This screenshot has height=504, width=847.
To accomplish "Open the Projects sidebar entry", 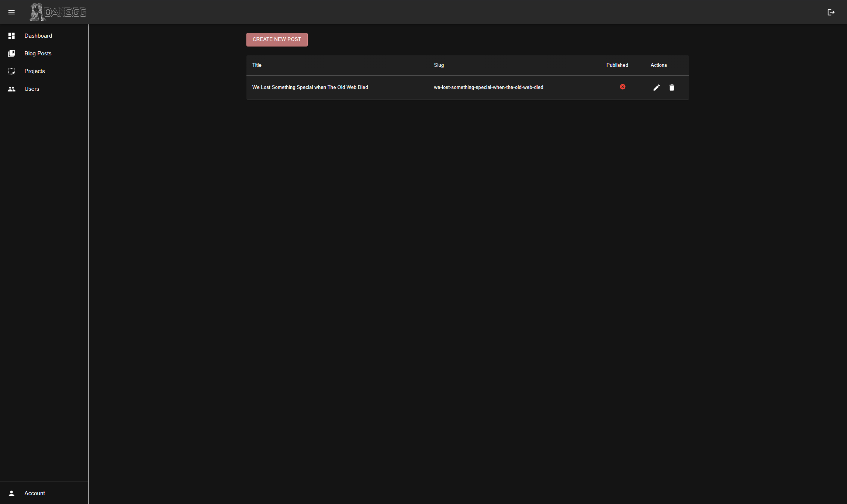I will click(35, 71).
